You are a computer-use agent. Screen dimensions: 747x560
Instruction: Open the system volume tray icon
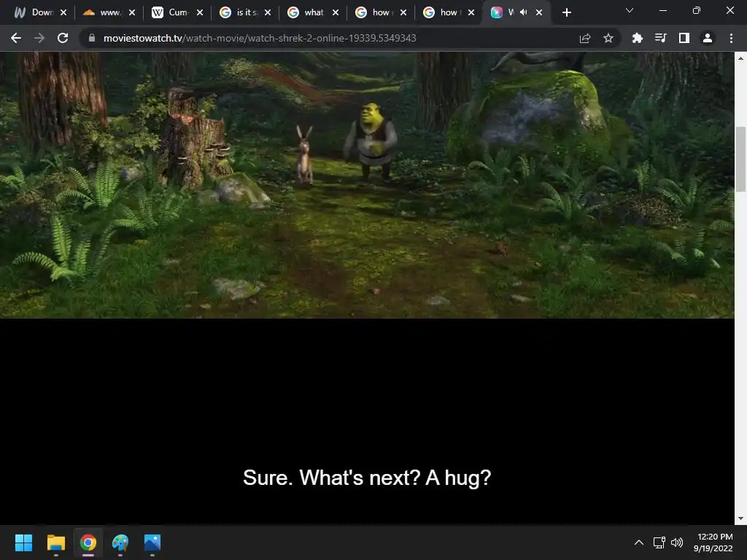click(676, 542)
